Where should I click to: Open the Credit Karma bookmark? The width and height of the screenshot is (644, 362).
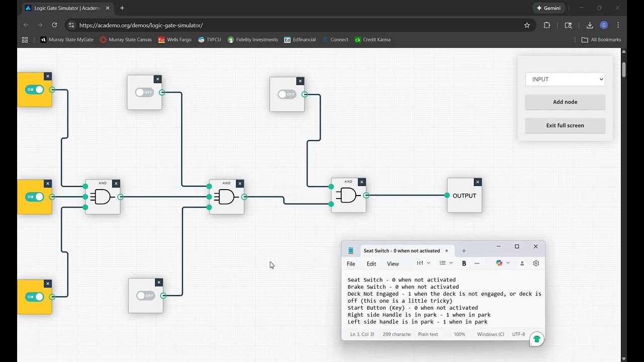pyautogui.click(x=372, y=40)
